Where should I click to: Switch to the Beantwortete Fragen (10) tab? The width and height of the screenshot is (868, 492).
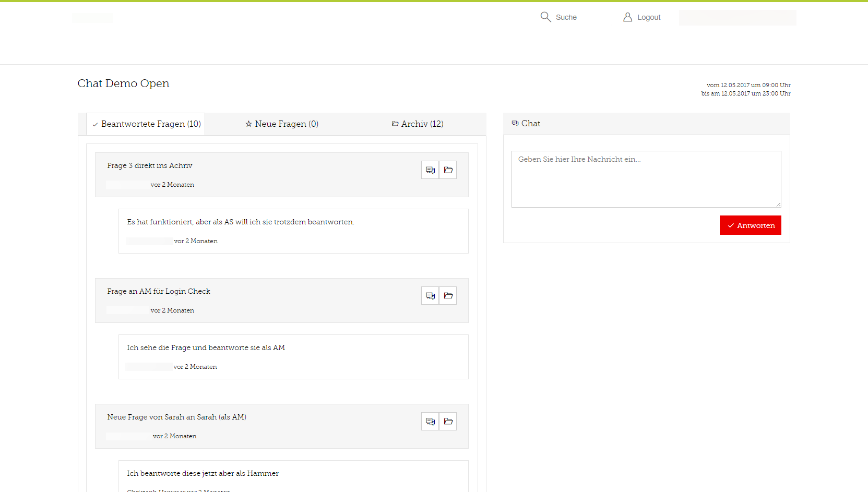tap(146, 124)
